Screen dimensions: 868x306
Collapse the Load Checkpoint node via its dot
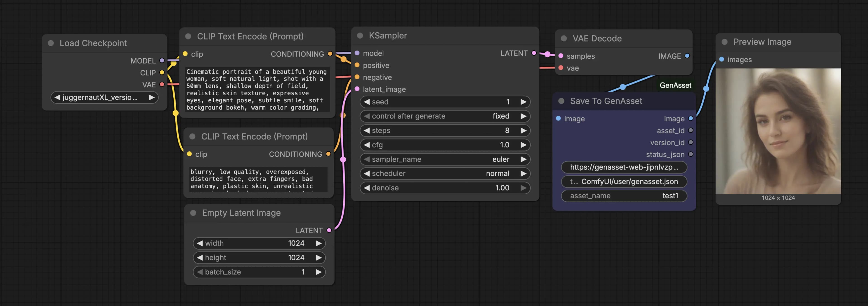(x=51, y=43)
